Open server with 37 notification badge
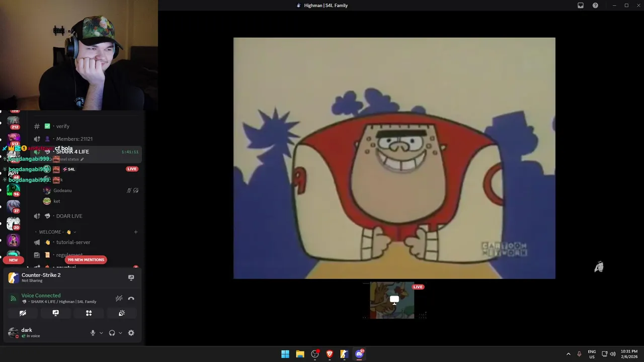Viewport: 644px width, 362px height. tap(13, 207)
